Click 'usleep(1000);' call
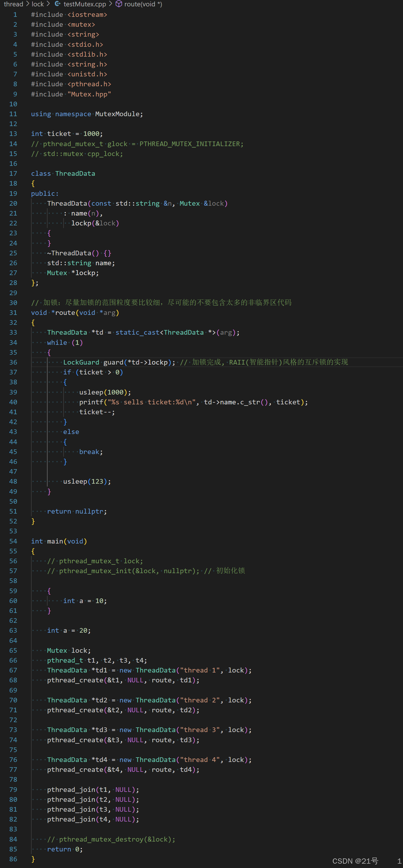This screenshot has width=403, height=868. 105,392
